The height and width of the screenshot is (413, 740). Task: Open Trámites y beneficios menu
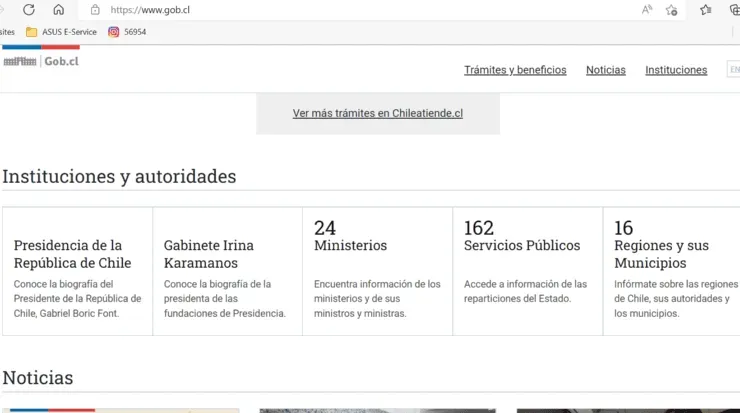(x=515, y=70)
